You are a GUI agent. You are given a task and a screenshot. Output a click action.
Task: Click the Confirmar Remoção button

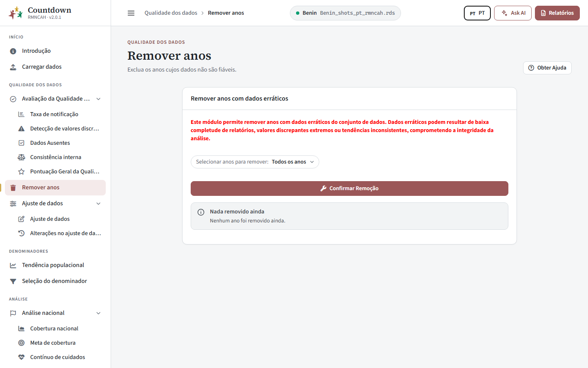click(x=350, y=188)
